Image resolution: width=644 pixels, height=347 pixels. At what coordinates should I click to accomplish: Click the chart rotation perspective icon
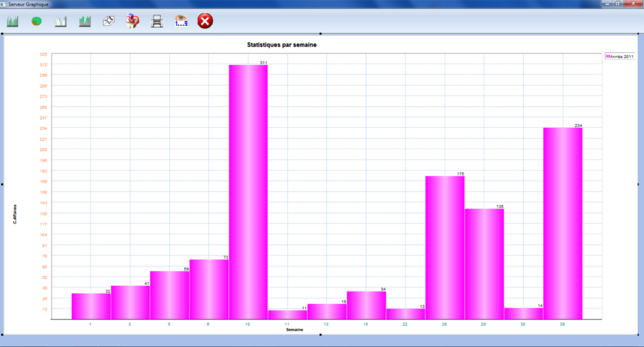click(x=109, y=22)
